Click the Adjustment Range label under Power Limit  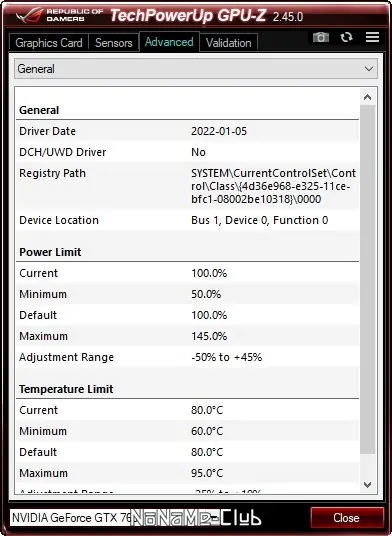[66, 358]
